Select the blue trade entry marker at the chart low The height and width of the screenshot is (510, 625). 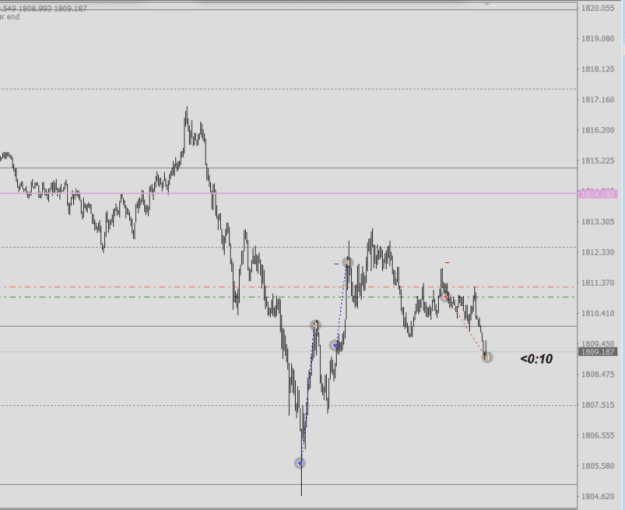click(x=300, y=463)
